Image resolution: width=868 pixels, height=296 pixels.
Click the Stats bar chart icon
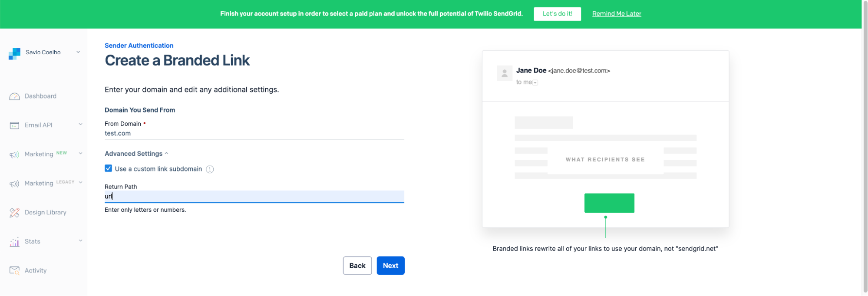pos(14,242)
